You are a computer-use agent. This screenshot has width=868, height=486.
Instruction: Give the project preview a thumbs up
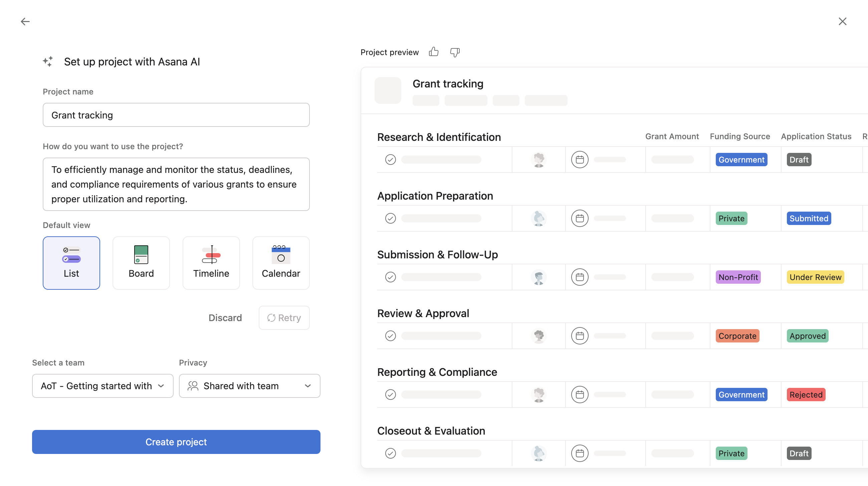tap(434, 52)
